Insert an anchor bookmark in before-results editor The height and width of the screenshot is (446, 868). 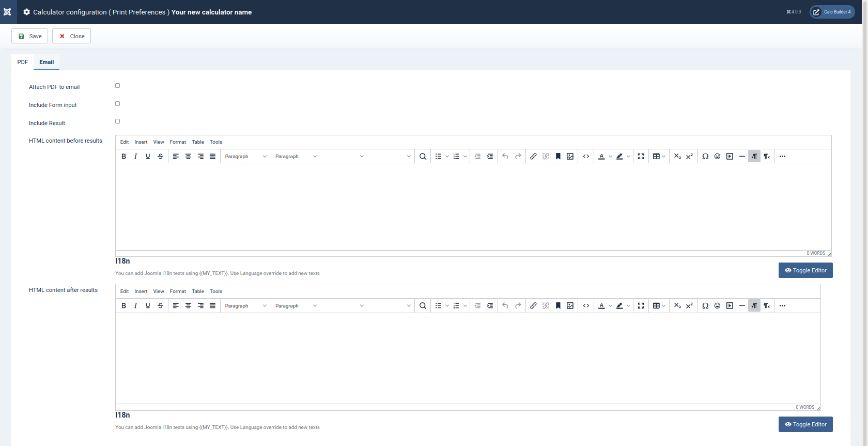[x=558, y=156]
